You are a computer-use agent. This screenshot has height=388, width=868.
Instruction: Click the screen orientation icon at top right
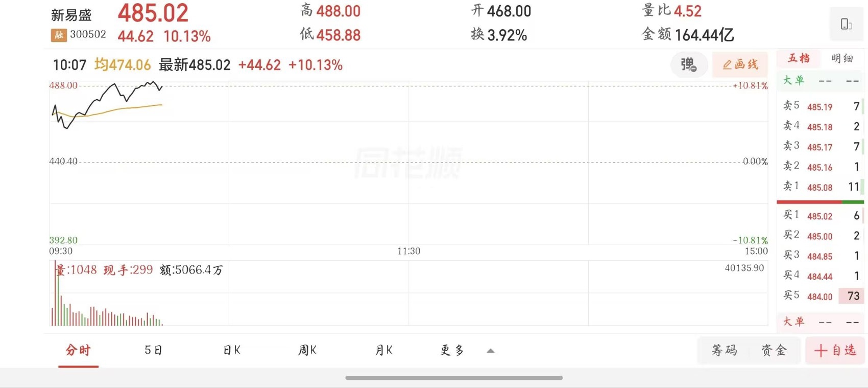point(846,24)
